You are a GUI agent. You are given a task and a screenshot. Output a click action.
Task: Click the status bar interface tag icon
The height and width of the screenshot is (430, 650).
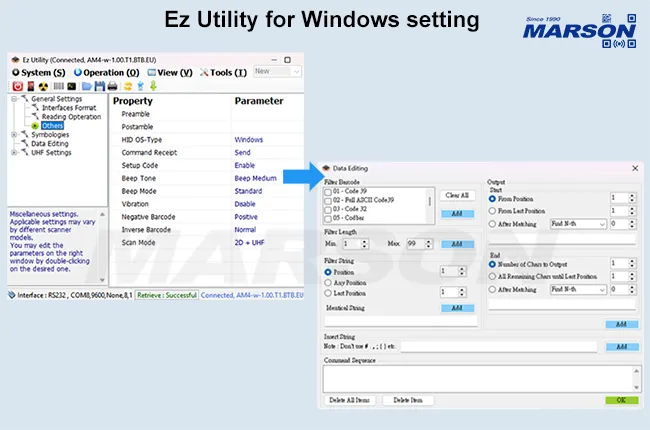point(12,295)
